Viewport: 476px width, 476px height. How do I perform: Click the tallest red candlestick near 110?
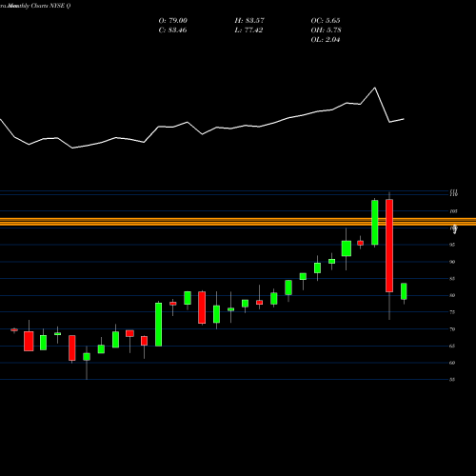coord(389,246)
